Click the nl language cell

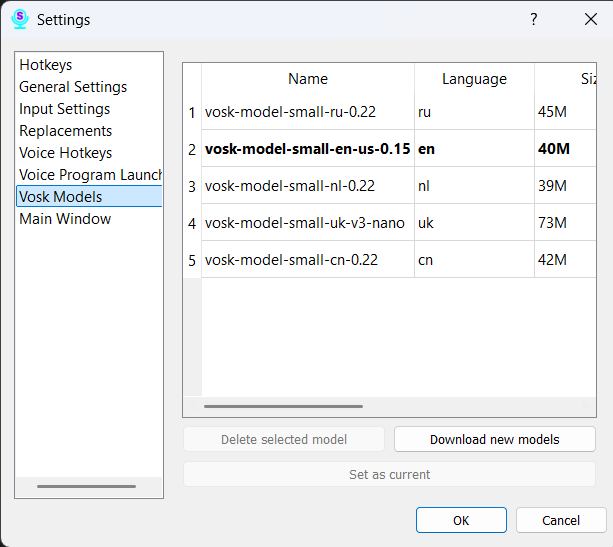[x=474, y=186]
